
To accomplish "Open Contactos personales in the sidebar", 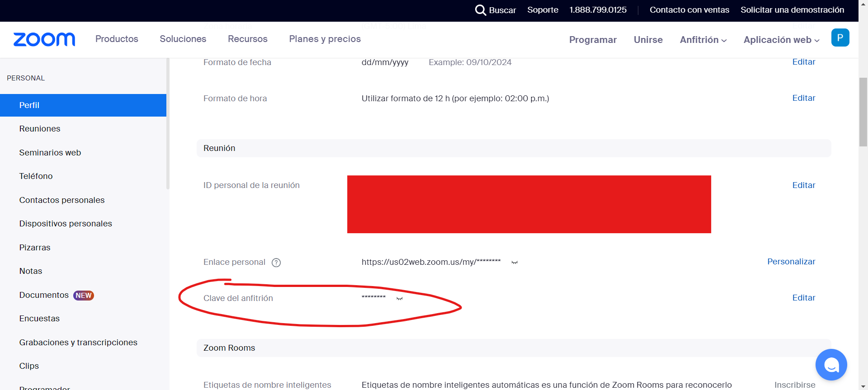I will click(62, 200).
